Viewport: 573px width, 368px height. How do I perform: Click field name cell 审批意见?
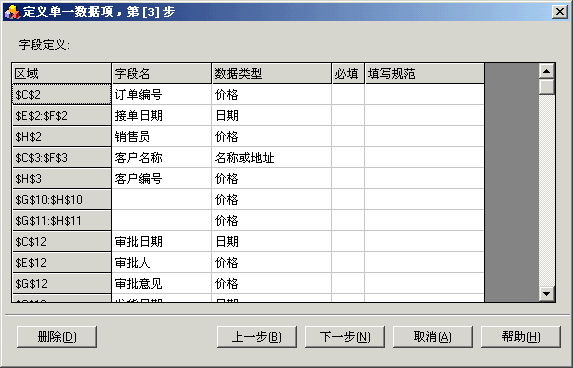click(162, 284)
